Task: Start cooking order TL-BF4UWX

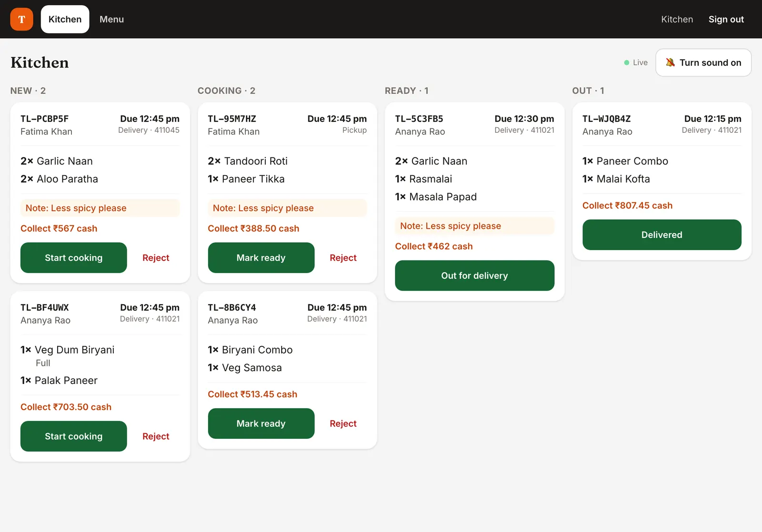Action: click(74, 436)
